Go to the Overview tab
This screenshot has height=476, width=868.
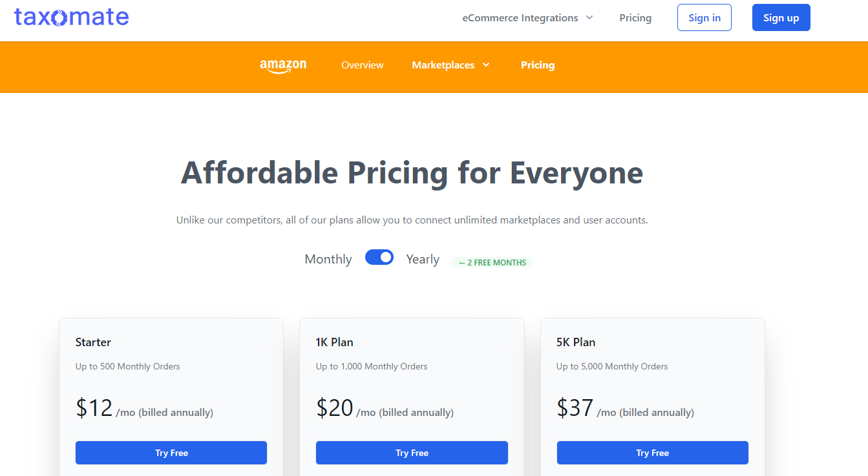363,65
